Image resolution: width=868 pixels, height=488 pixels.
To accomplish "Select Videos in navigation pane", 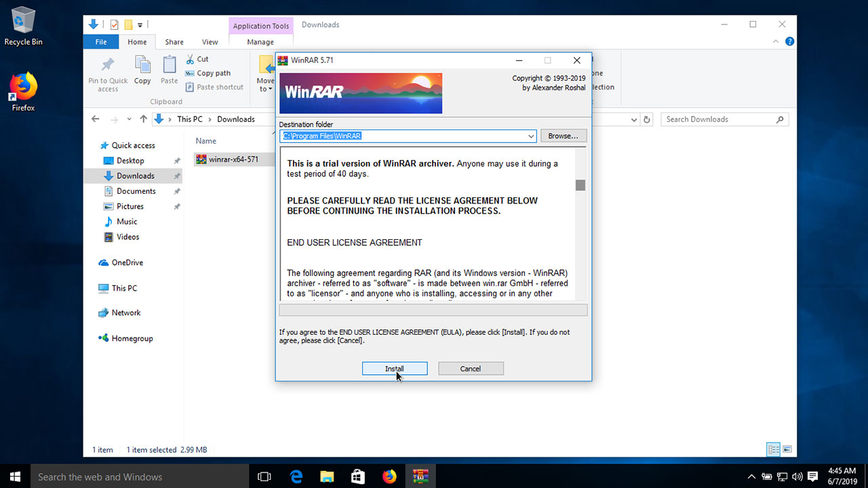I will pos(127,237).
